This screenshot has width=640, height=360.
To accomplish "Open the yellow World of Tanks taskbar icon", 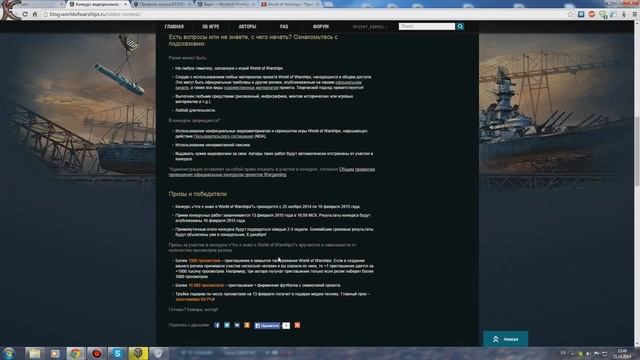I will click(x=138, y=353).
